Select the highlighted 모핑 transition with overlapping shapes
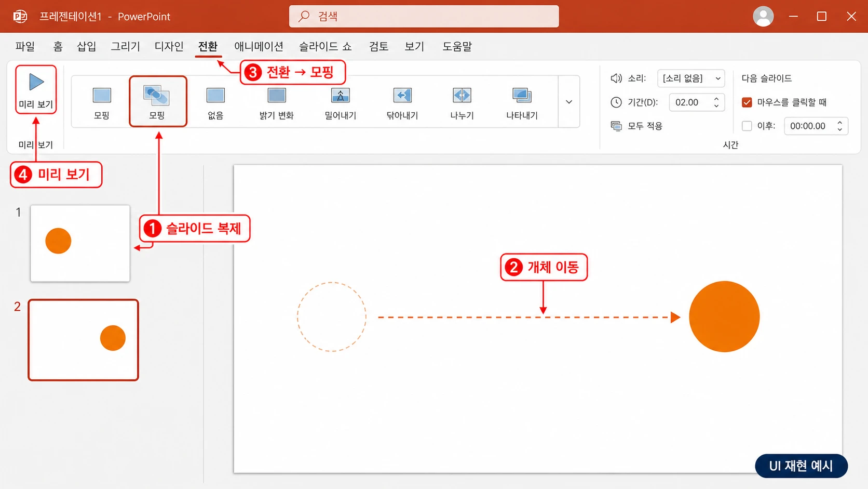This screenshot has height=489, width=868. 157,102
